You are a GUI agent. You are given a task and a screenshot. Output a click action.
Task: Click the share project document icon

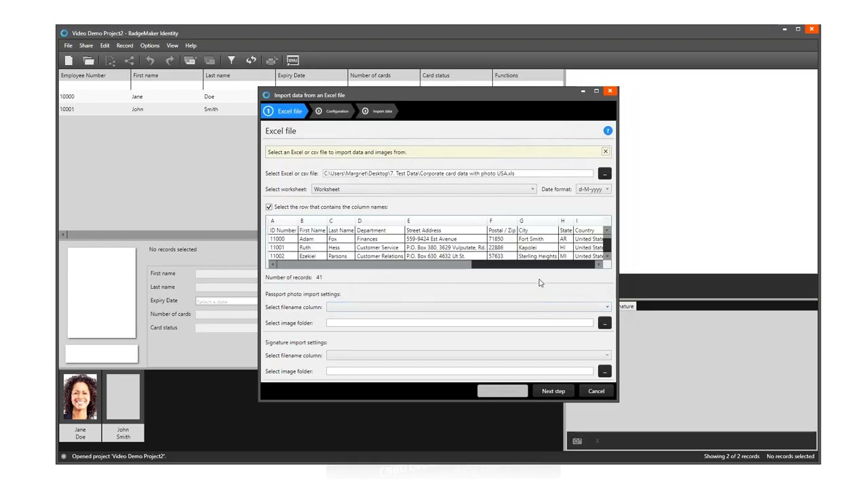coord(110,60)
